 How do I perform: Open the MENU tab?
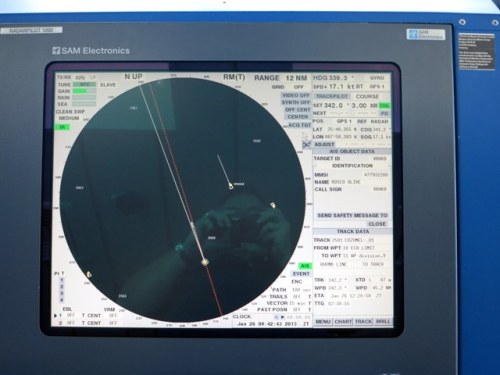323,322
